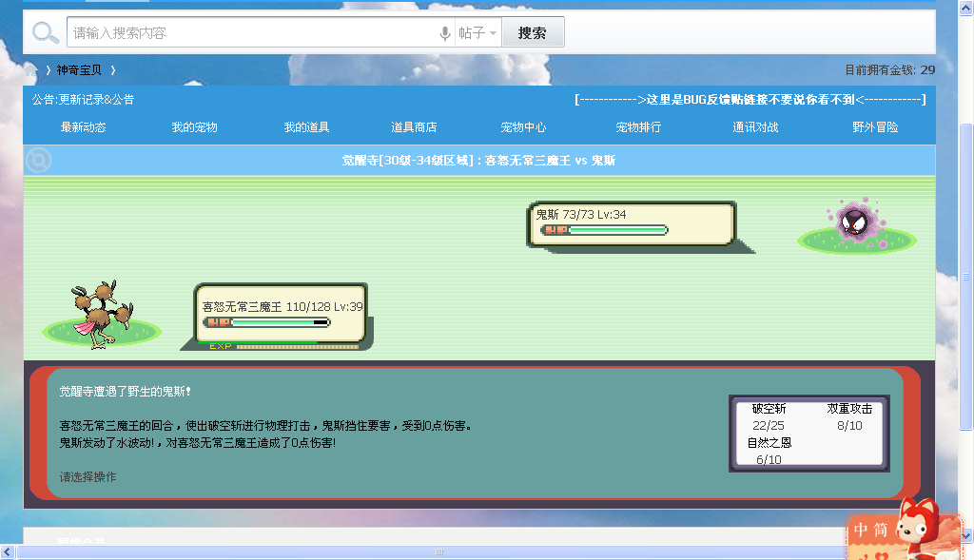Click the wild 鬼斯 pet sprite

(x=857, y=221)
